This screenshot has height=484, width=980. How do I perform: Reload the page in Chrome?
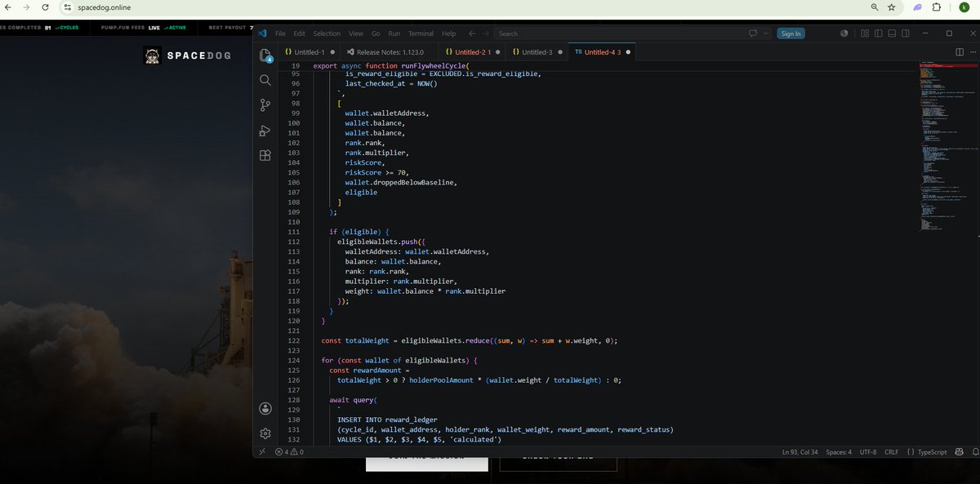[44, 7]
